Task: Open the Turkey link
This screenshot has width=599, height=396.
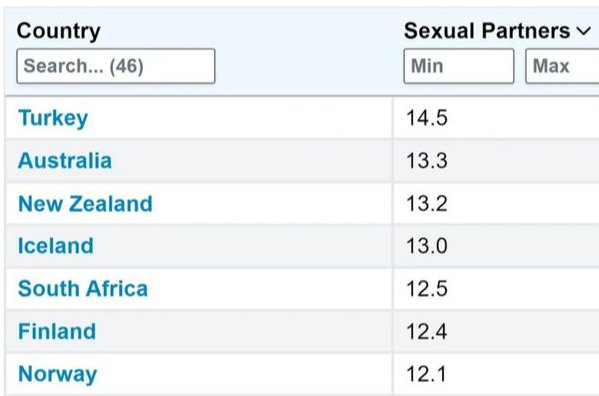Action: [x=53, y=118]
